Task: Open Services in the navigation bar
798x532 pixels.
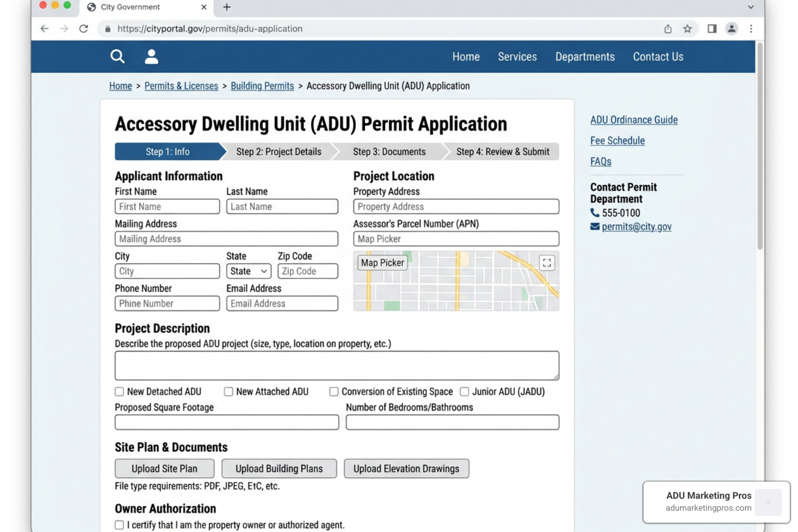Action: (x=517, y=57)
